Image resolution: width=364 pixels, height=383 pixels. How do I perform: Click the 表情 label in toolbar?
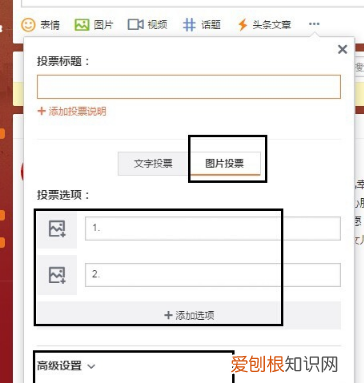(x=50, y=25)
